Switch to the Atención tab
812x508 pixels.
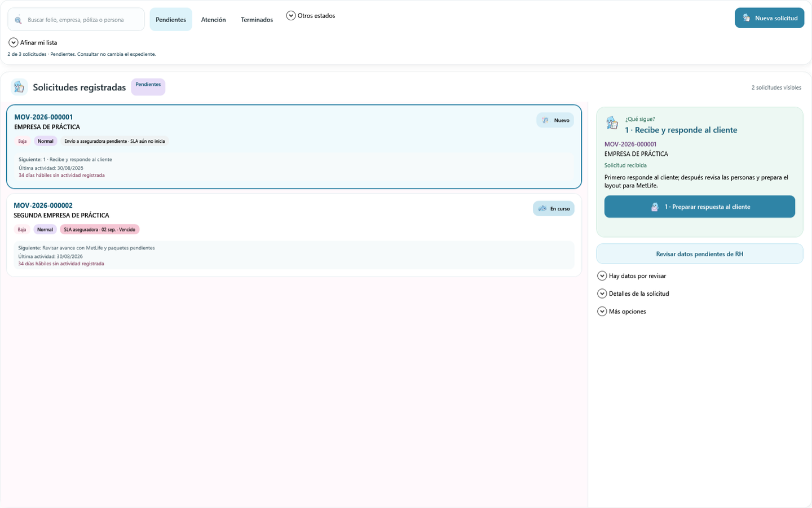pyautogui.click(x=214, y=20)
